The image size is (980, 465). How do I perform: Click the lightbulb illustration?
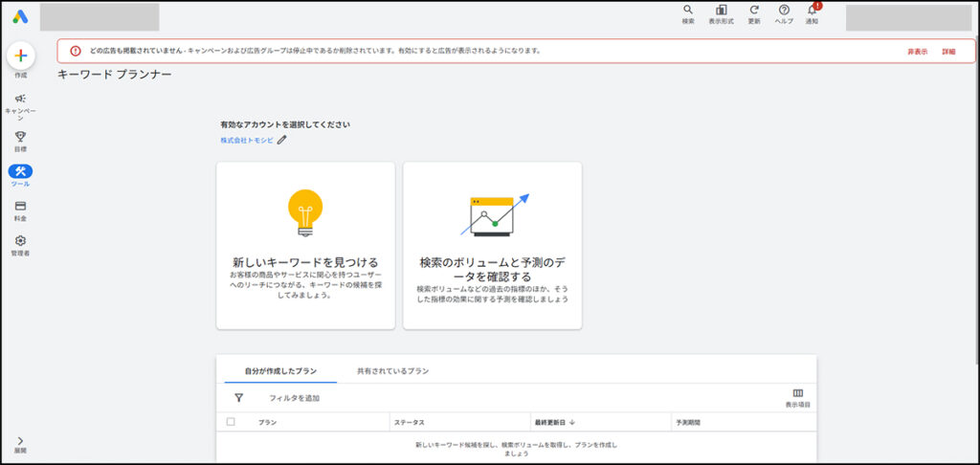[305, 213]
